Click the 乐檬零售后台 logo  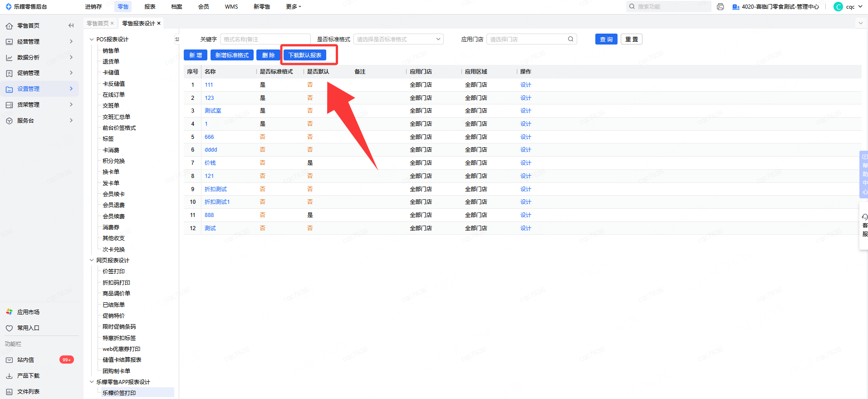tap(26, 7)
